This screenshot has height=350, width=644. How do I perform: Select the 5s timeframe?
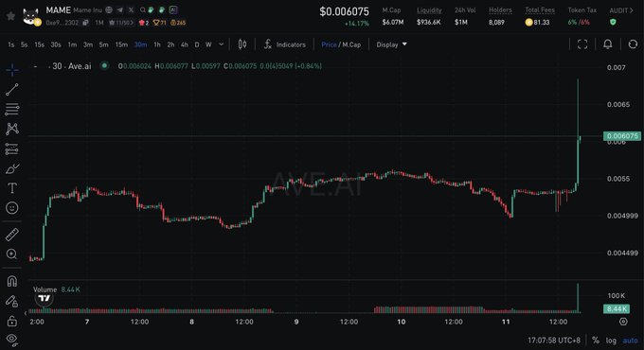tap(25, 44)
